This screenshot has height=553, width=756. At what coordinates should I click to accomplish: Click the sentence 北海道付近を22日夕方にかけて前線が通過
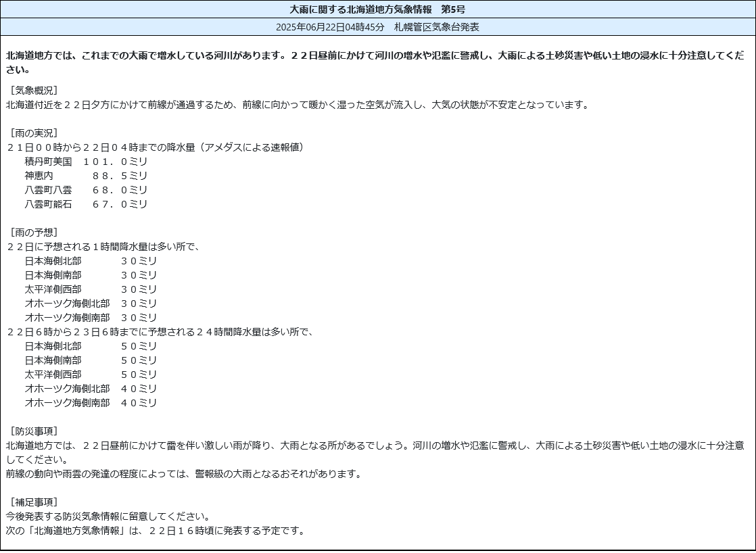pos(298,105)
